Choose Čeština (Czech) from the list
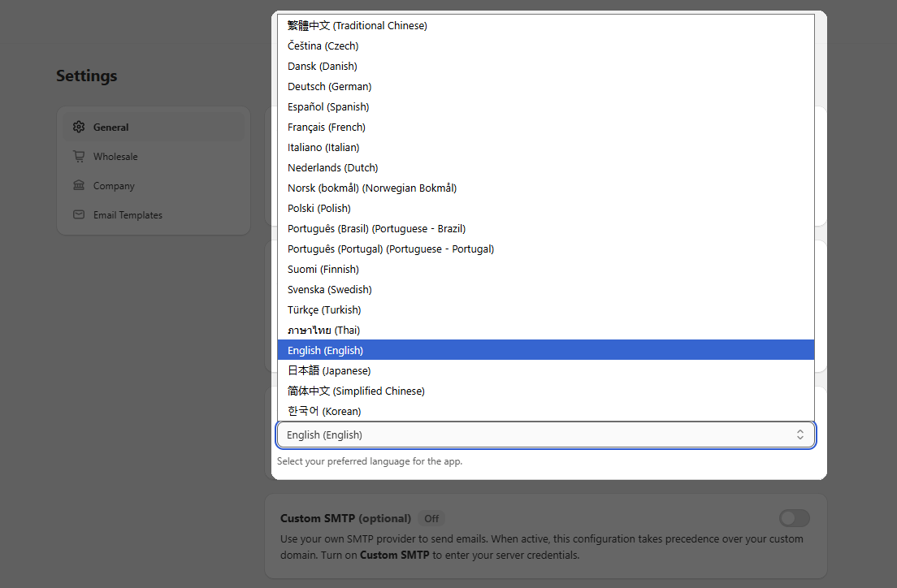The height and width of the screenshot is (588, 897). click(546, 45)
